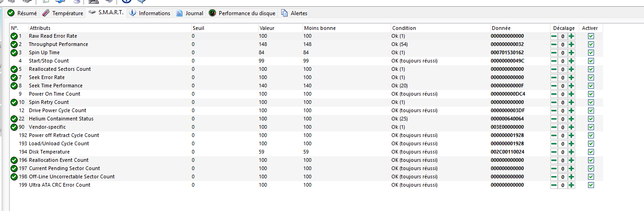Viewport: 644px width, 211px height.
Task: Select the Ultra ATA CRC Error Count row
Action: [x=306, y=185]
